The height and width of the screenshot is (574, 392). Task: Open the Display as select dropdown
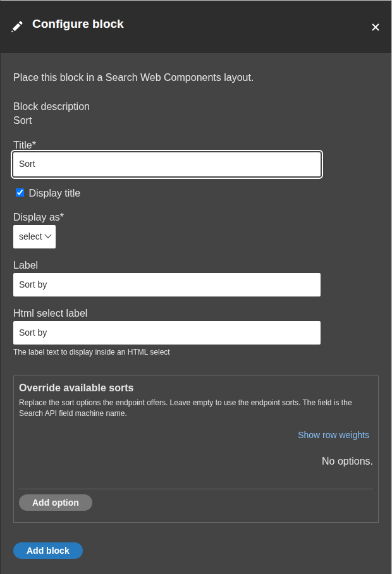[34, 236]
